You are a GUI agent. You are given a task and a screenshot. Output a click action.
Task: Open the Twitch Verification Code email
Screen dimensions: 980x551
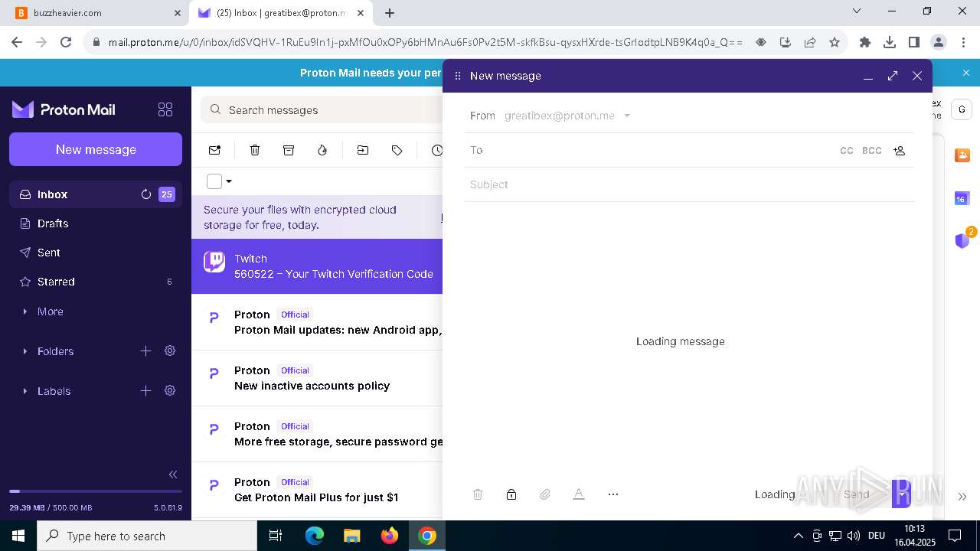point(317,266)
